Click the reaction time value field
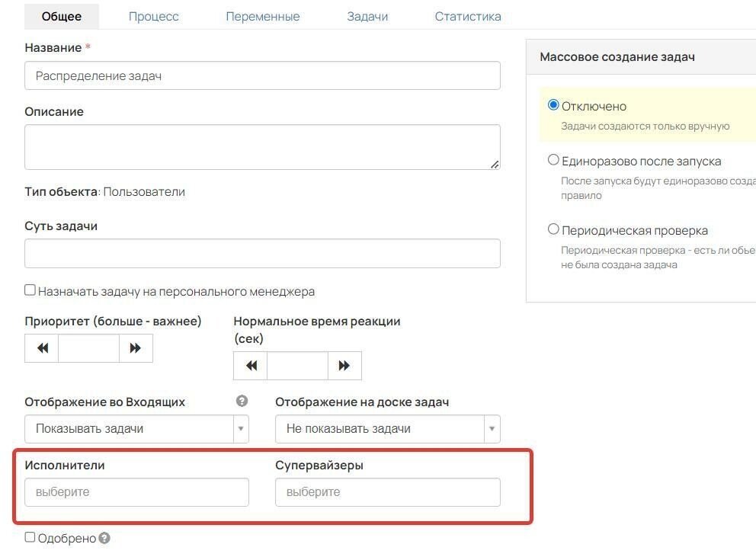Image resolution: width=756 pixels, height=557 pixels. coord(297,366)
